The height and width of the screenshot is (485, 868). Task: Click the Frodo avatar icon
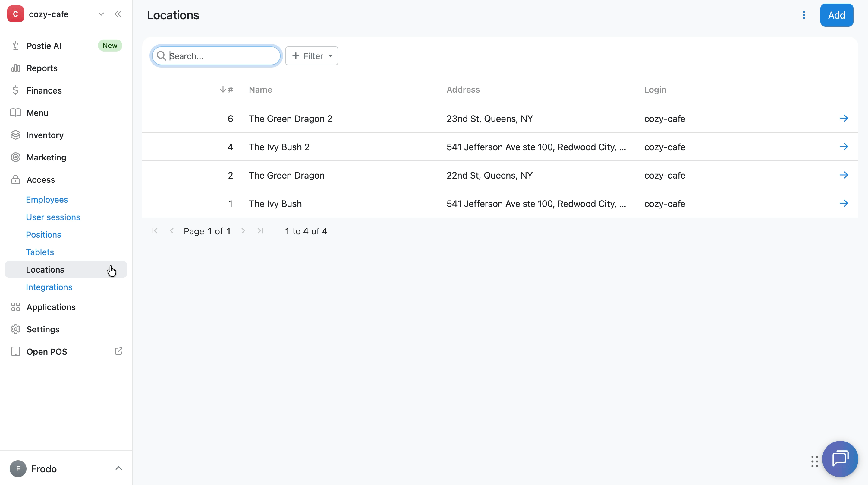point(18,468)
